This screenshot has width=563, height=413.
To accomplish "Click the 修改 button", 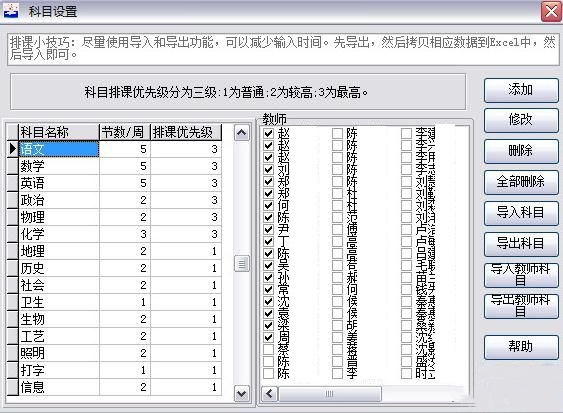I will tap(521, 120).
